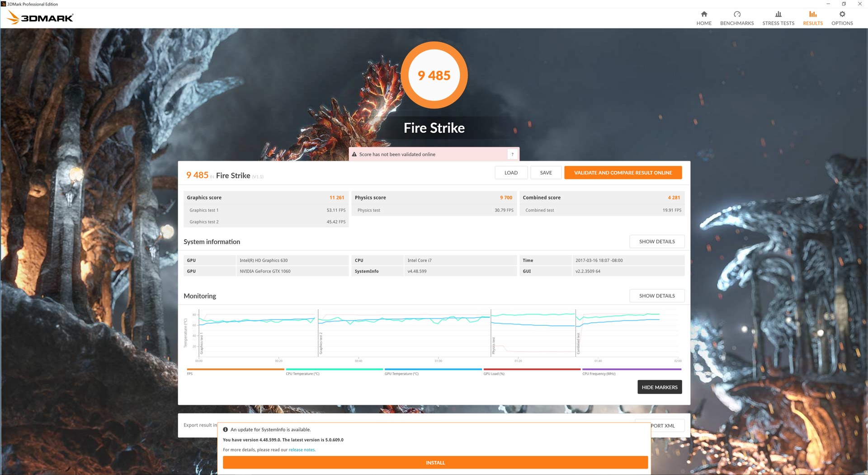Switch to the HOME tab label

[704, 24]
